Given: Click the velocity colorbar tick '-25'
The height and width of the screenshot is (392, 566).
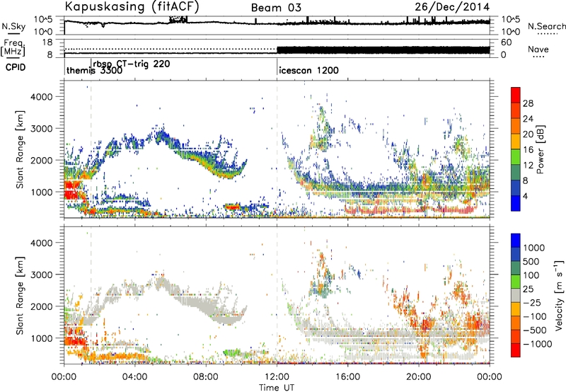Looking at the screenshot, I should 532,302.
